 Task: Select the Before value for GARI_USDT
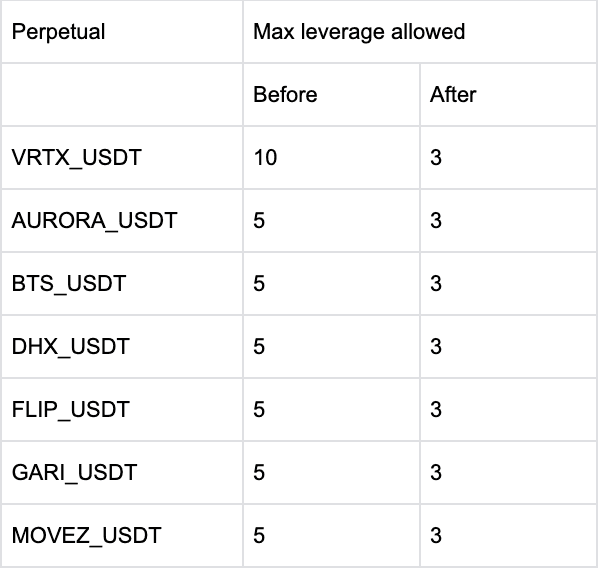[260, 473]
